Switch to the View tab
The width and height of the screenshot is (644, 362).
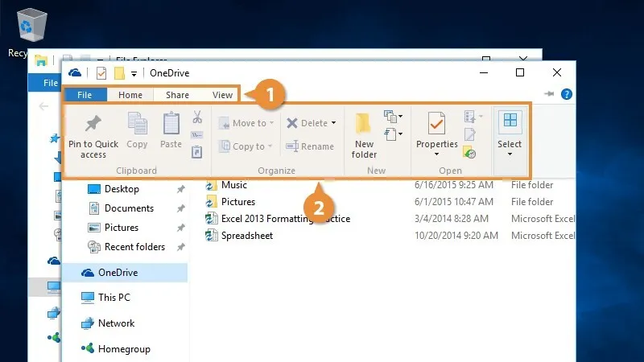coord(223,95)
